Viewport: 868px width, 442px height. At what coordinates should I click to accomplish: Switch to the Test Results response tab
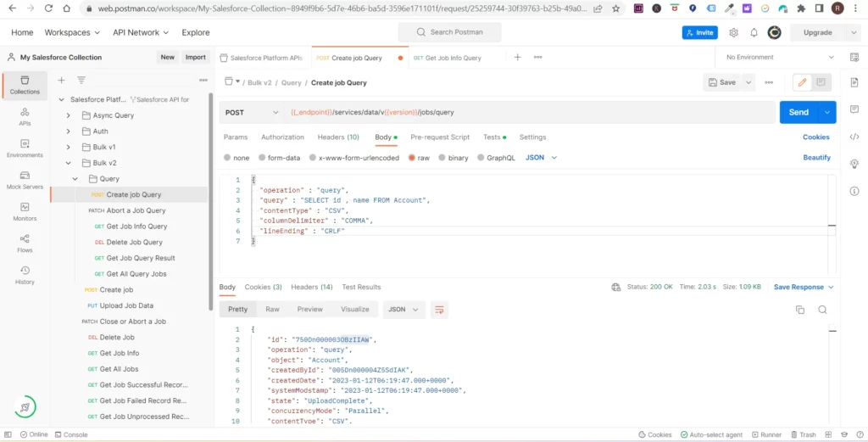pos(361,287)
